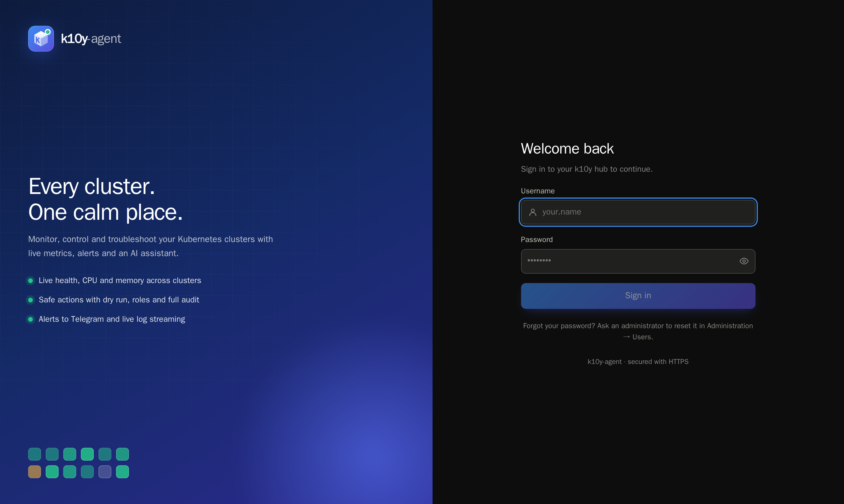
Task: Click the Password field label
Action: click(537, 239)
